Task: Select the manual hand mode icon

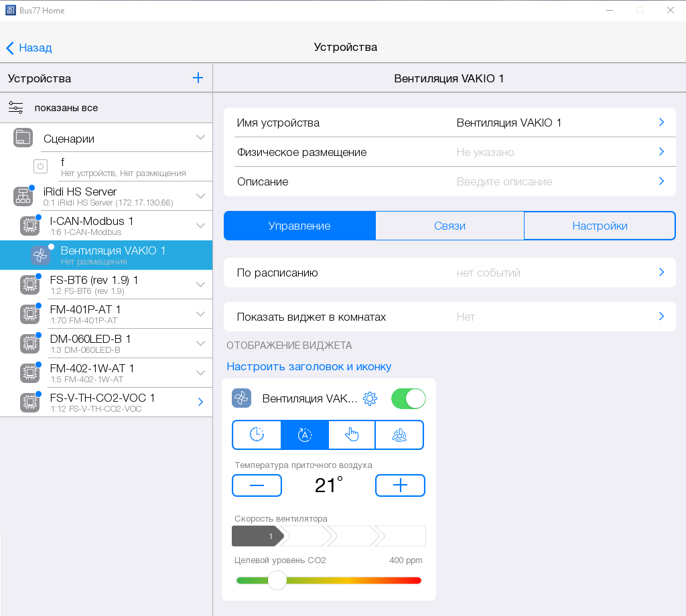Action: click(352, 435)
